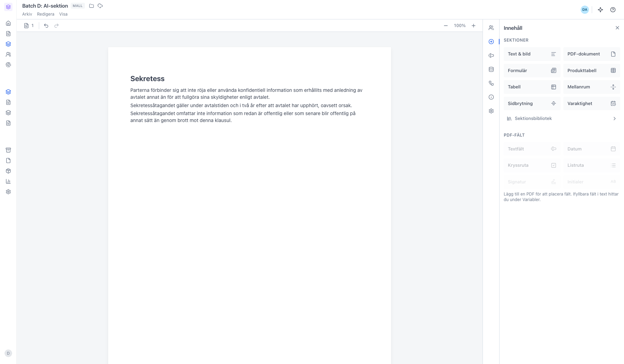
Task: Click the undo arrow in toolbar
Action: coord(46,26)
